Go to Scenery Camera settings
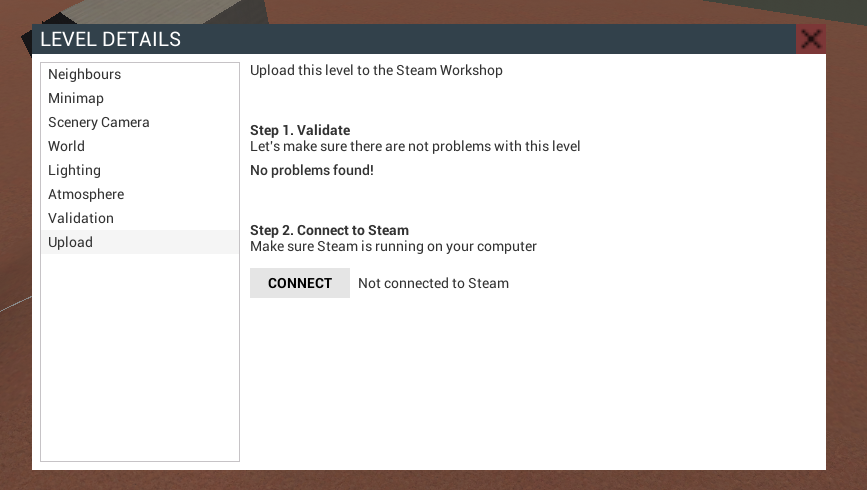867x490 pixels. tap(140, 122)
